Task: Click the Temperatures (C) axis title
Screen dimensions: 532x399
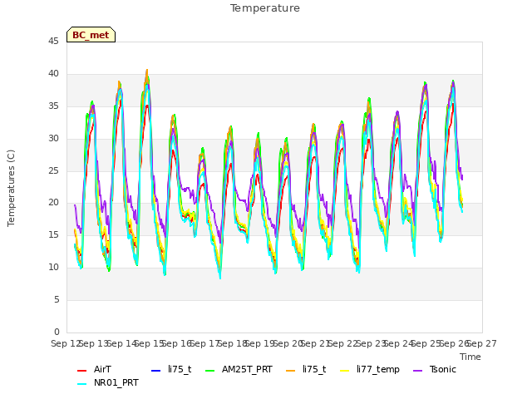Action: tap(11, 188)
